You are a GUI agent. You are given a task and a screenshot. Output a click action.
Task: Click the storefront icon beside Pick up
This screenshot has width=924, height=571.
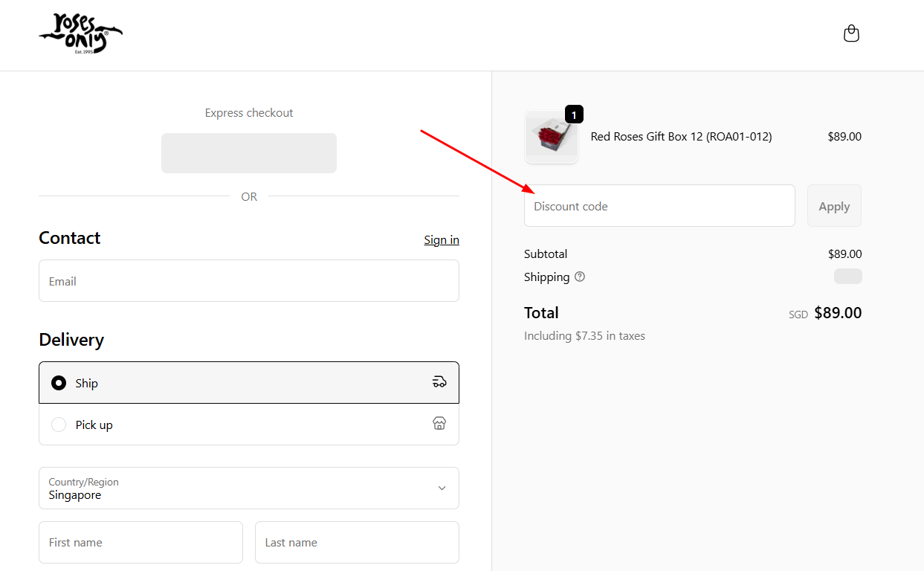(x=439, y=424)
